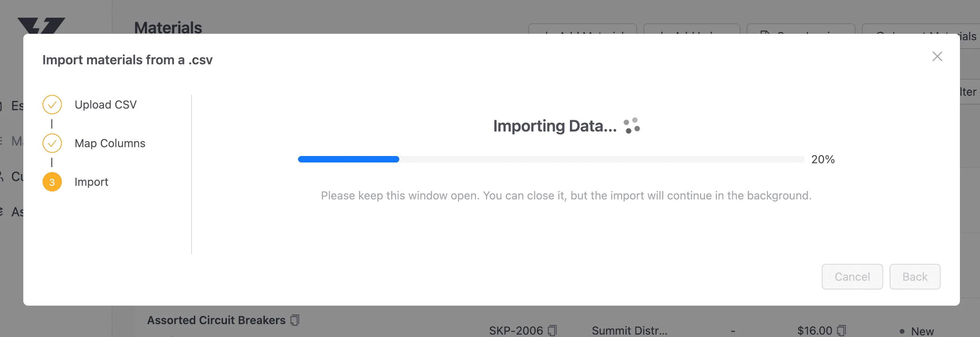This screenshot has height=337, width=980.
Task: Click the checkmark circle beside Upload CSV
Action: coord(52,104)
